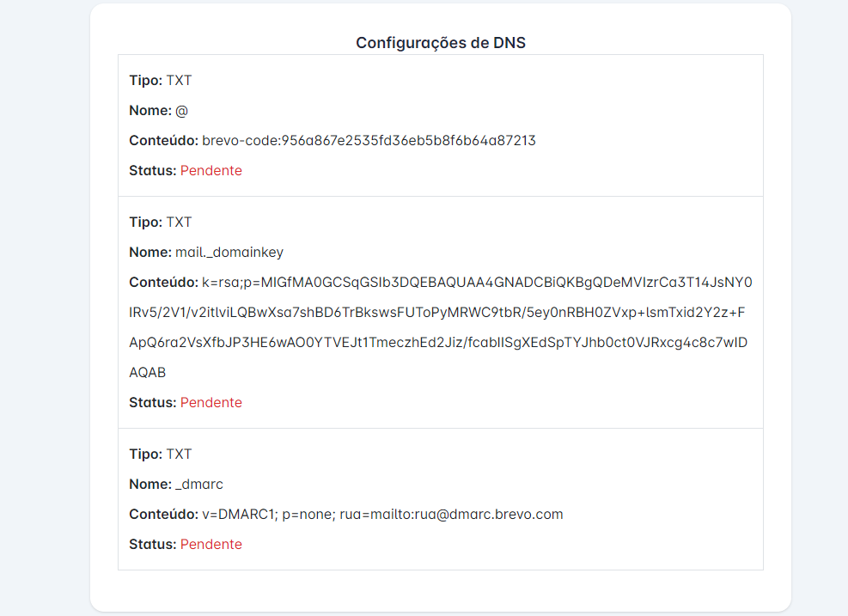The image size is (848, 616).
Task: Click the brevo-code content value
Action: pos(369,140)
